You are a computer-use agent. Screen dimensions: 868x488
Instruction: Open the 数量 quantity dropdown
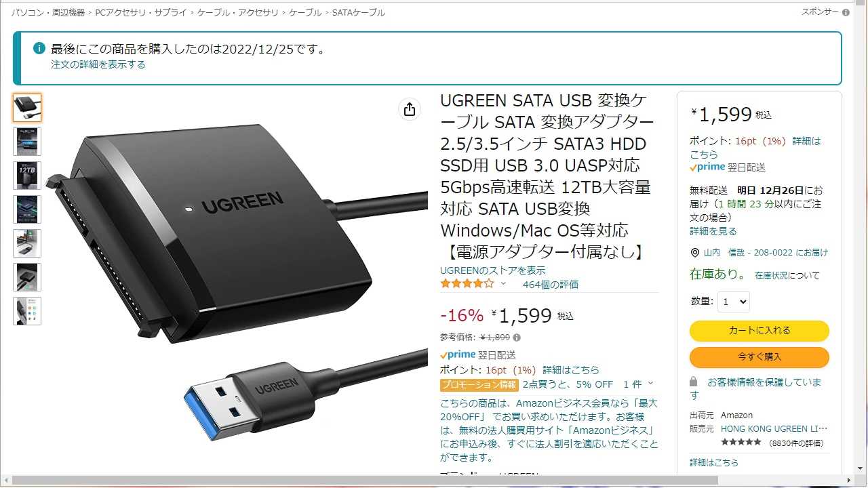734,302
